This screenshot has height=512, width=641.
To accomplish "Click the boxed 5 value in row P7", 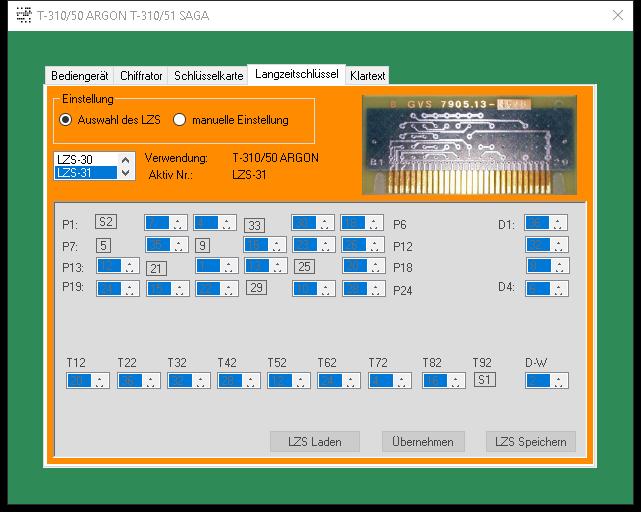I will click(x=103, y=245).
